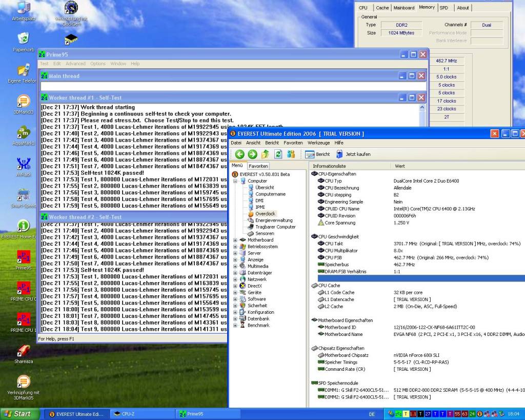Image resolution: width=525 pixels, height=420 pixels.
Task: Click the Windows Start button
Action: pyautogui.click(x=20, y=414)
